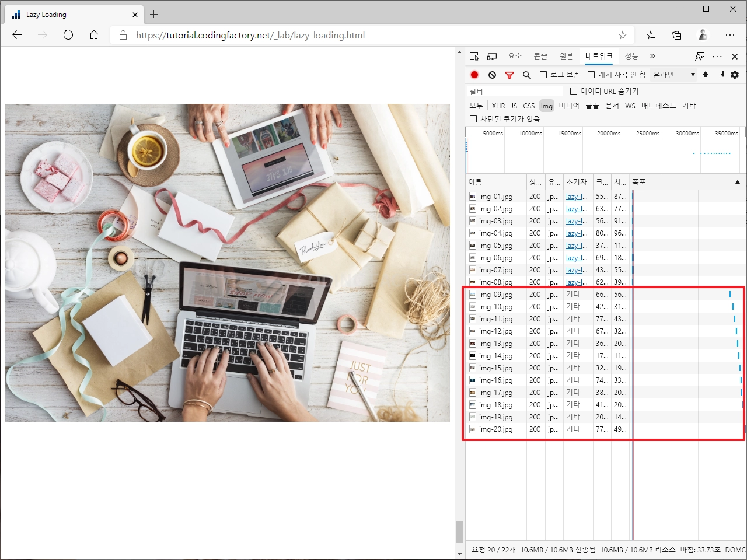Show more DevTools tabs chevron

(x=652, y=56)
